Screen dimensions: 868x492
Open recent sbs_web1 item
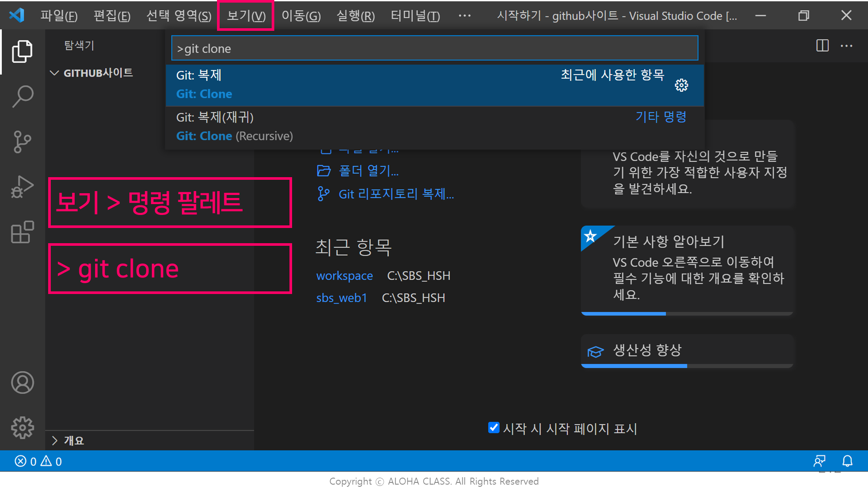tap(342, 298)
